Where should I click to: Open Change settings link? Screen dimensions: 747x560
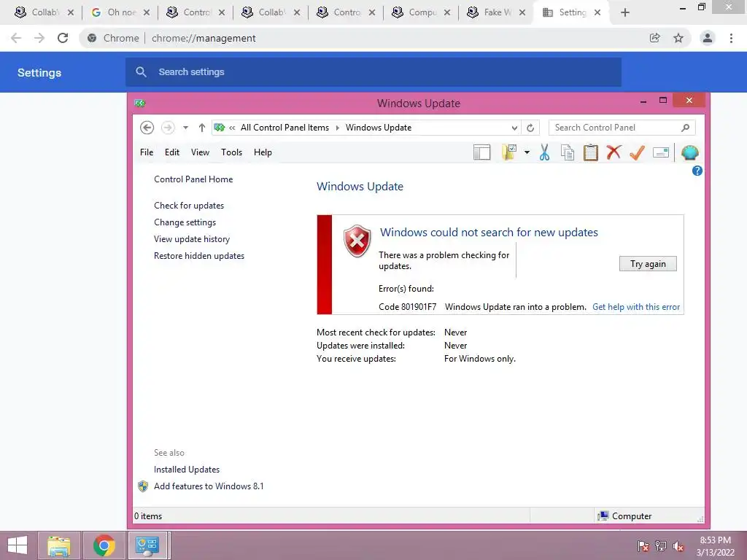click(x=185, y=222)
